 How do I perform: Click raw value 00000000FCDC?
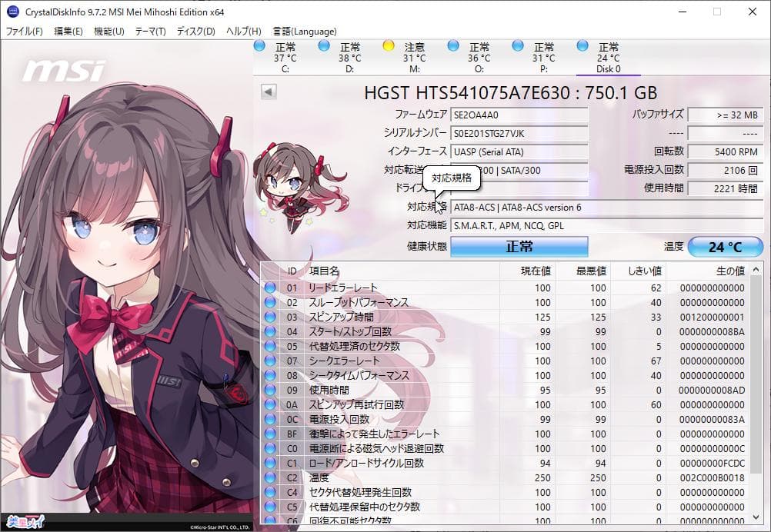point(712,464)
